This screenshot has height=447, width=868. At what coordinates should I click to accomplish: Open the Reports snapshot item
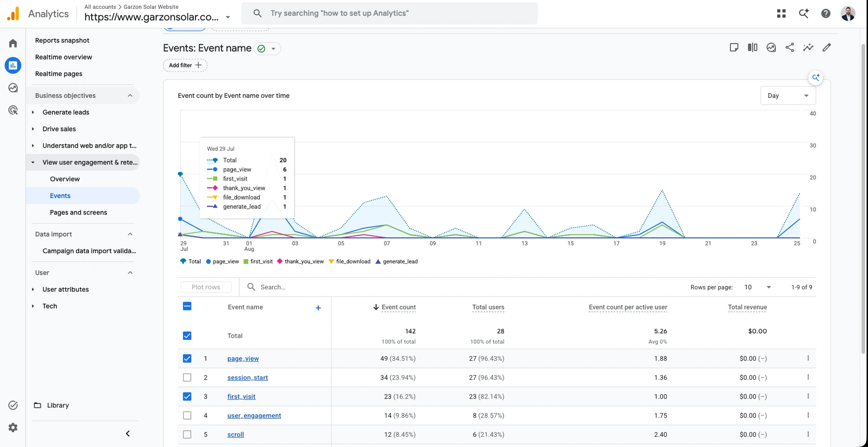62,41
